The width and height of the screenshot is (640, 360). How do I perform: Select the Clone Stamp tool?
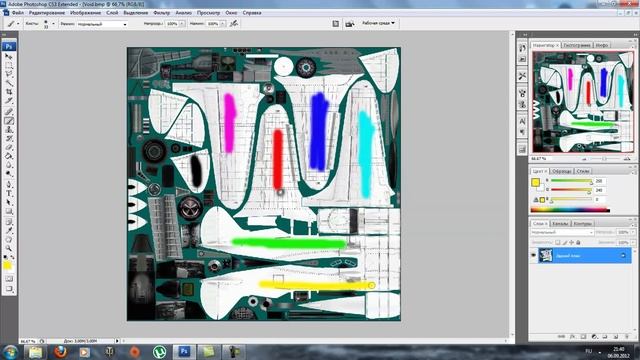point(9,130)
